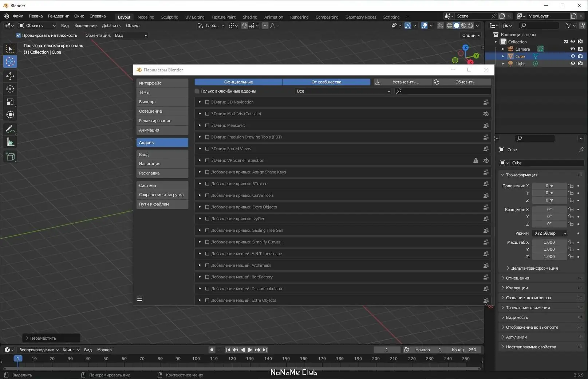The width and height of the screenshot is (588, 379).
Task: Enable the Math Vis (Console) add-on
Action: (207, 114)
